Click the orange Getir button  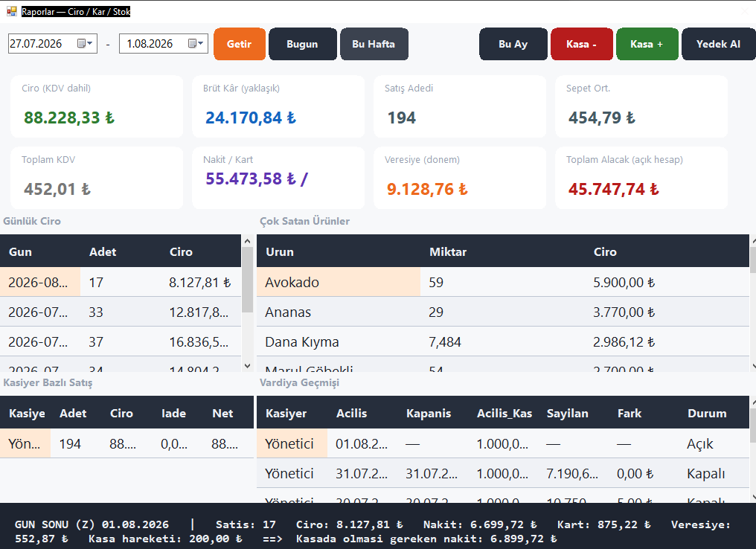pos(240,44)
